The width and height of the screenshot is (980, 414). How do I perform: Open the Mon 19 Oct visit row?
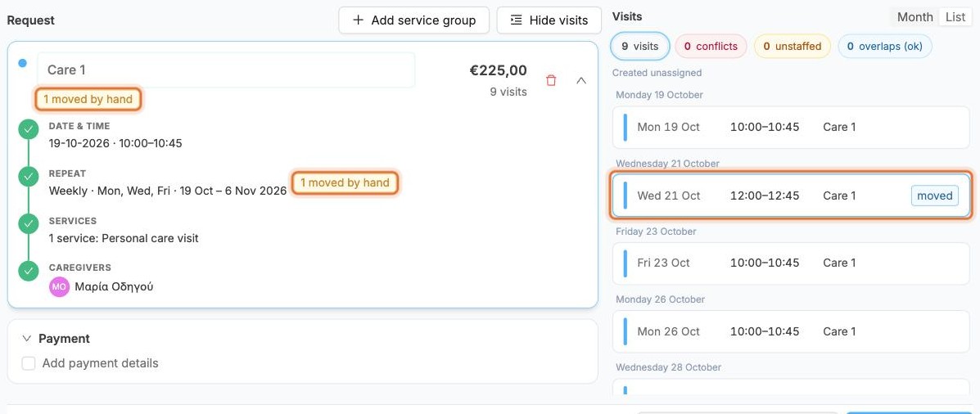pyautogui.click(x=791, y=128)
